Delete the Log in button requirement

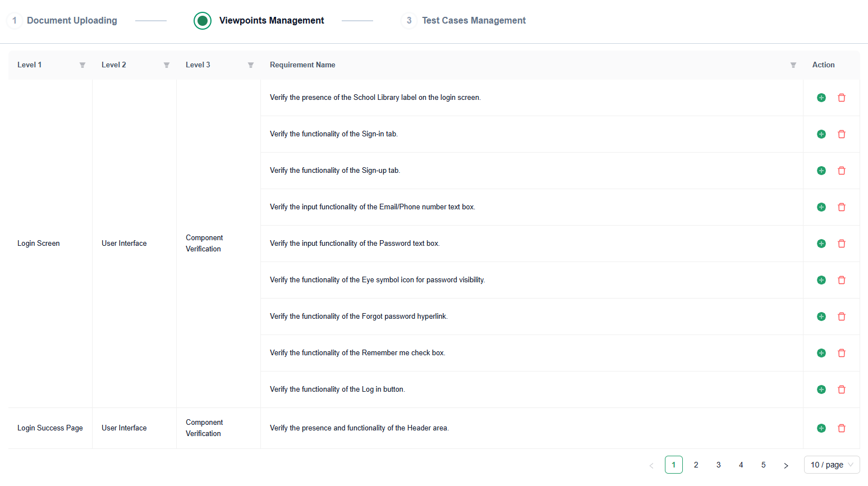pos(842,389)
